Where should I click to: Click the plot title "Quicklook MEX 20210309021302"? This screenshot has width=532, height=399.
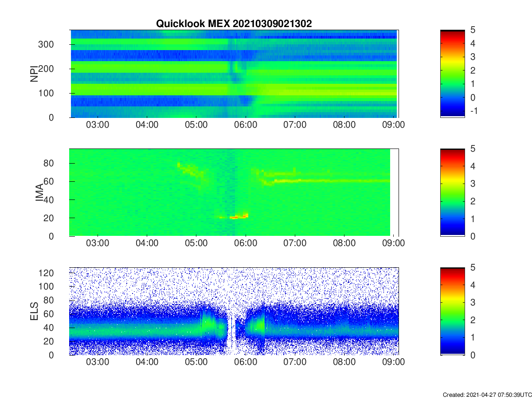point(234,24)
